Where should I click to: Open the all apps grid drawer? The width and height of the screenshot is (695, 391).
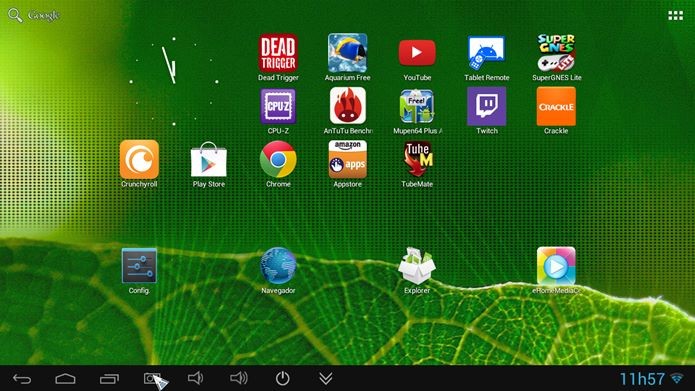pos(675,16)
